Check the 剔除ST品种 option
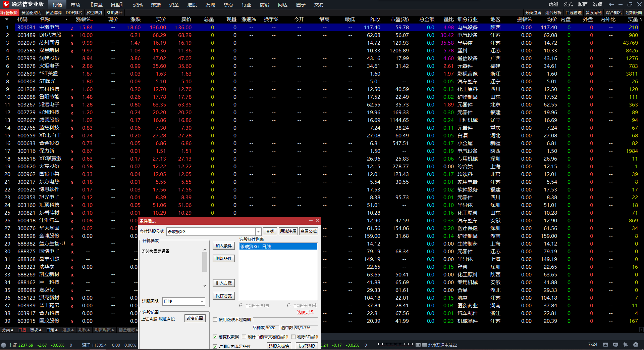 tap(293, 337)
